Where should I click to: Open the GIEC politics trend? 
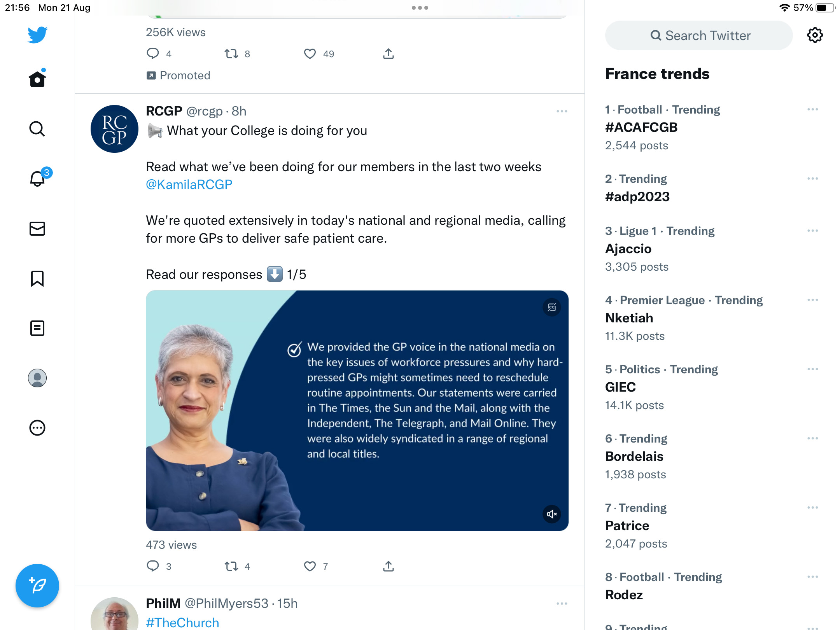click(x=620, y=387)
